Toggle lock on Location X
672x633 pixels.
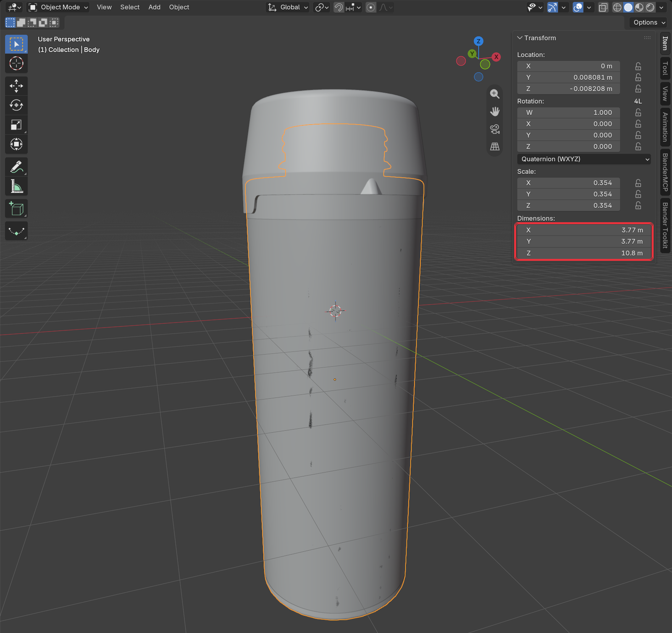(638, 66)
